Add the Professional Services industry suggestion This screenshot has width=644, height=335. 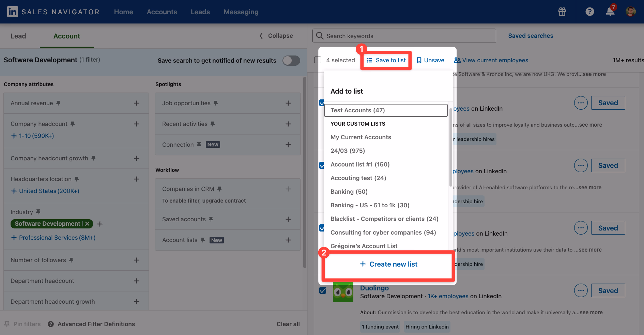tap(53, 238)
